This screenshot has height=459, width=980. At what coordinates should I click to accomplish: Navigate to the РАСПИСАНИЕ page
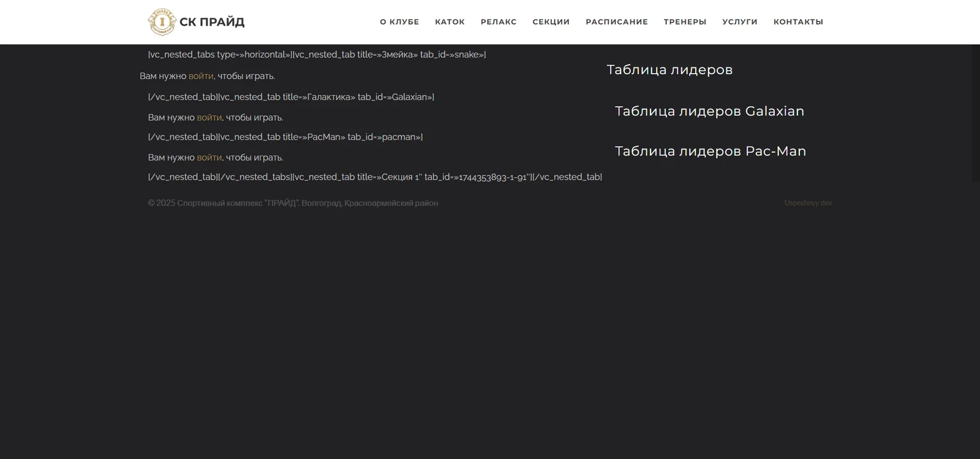point(617,22)
